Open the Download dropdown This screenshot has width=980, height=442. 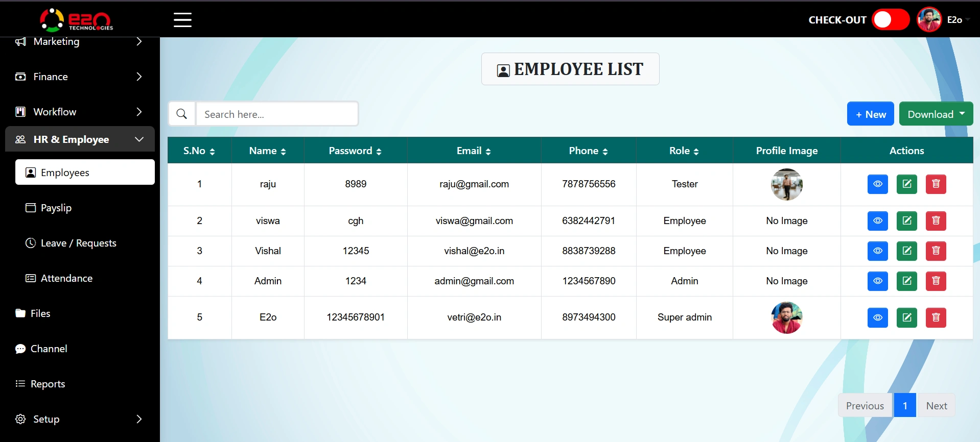pos(936,114)
